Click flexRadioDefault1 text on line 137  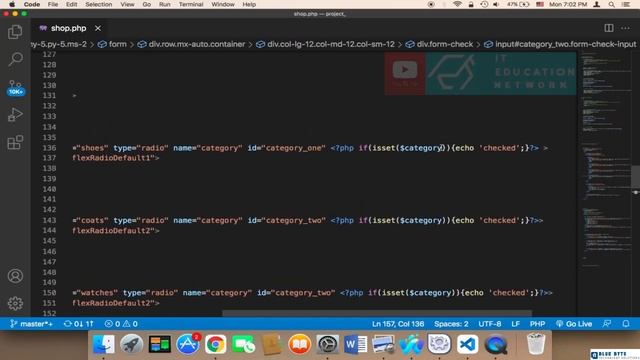[x=111, y=158]
